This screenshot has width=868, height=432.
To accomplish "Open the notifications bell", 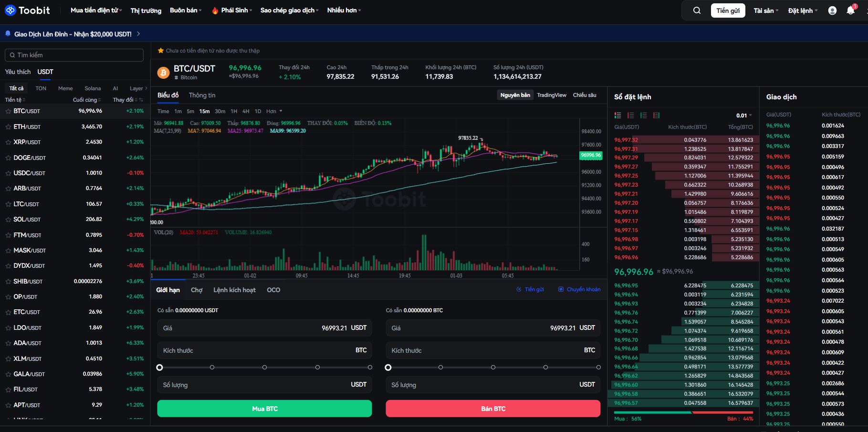I will click(850, 10).
